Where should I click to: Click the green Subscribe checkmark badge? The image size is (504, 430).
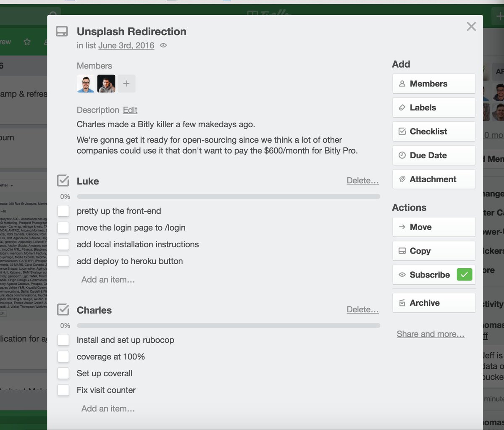click(464, 275)
